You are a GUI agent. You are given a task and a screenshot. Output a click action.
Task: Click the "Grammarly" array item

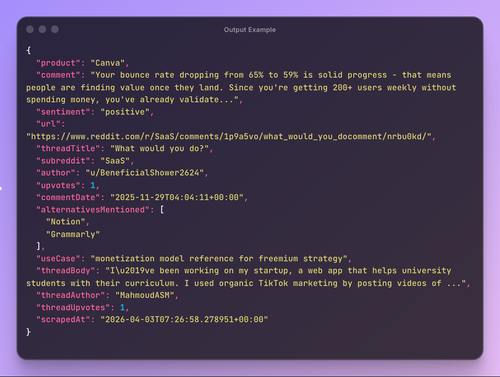click(73, 234)
